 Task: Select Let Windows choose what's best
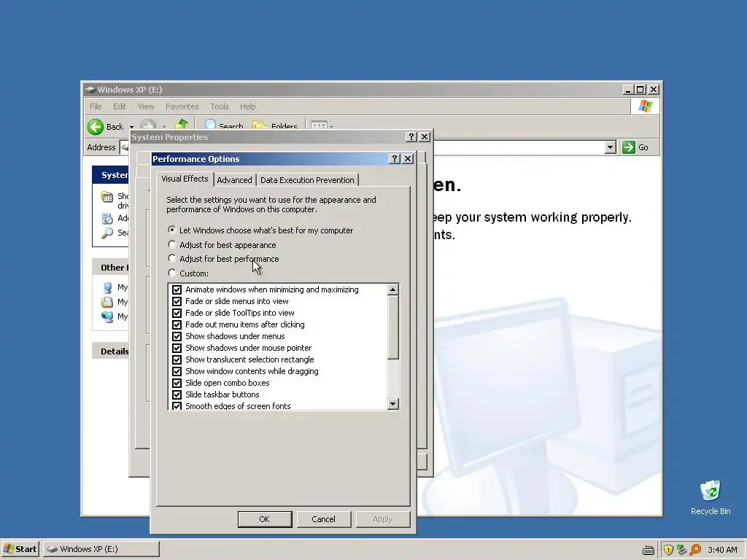click(172, 230)
